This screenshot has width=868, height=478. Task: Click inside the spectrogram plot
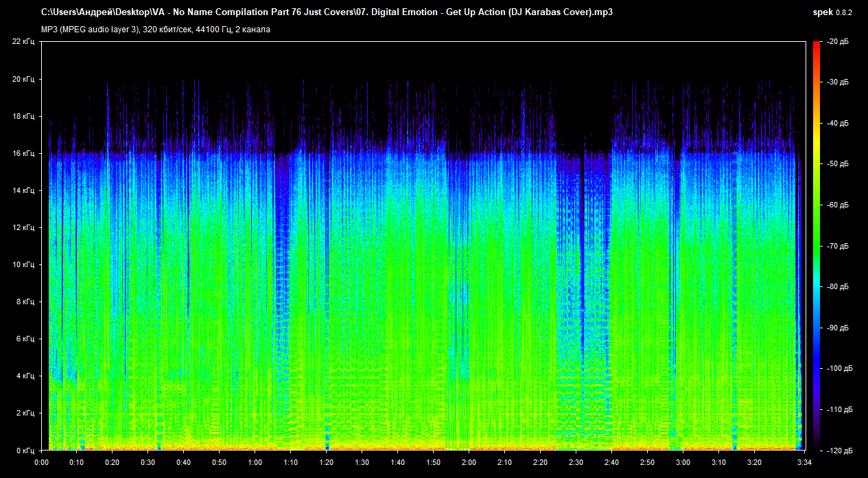[423, 246]
